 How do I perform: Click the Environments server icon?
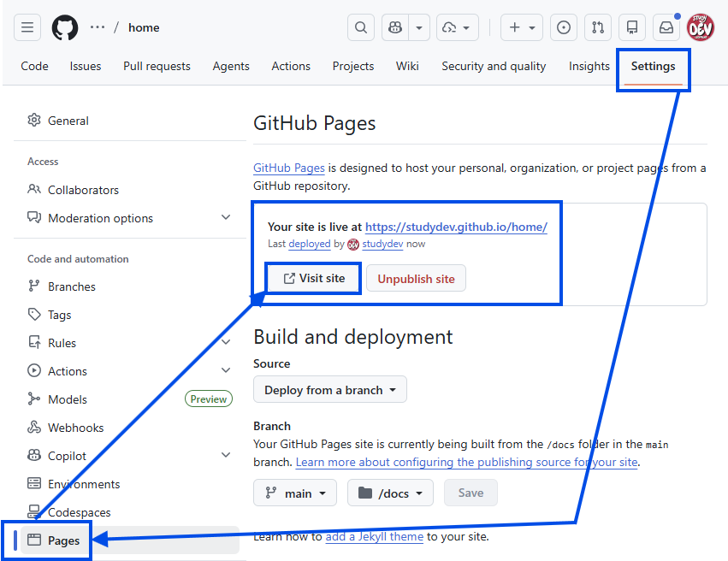(34, 483)
